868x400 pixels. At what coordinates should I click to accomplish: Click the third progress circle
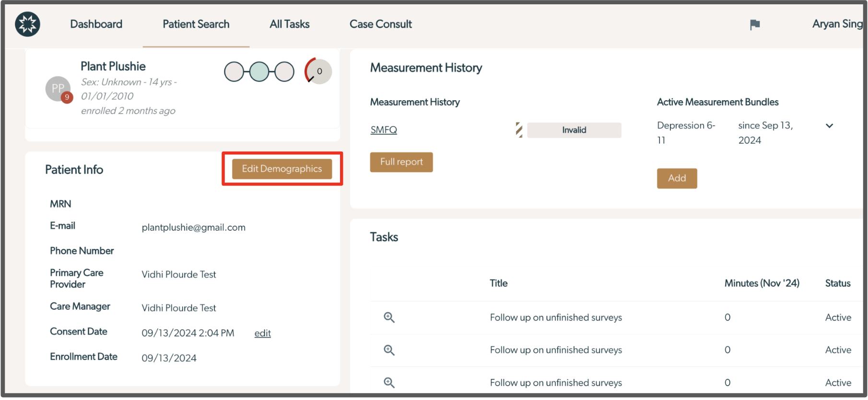[x=284, y=72]
